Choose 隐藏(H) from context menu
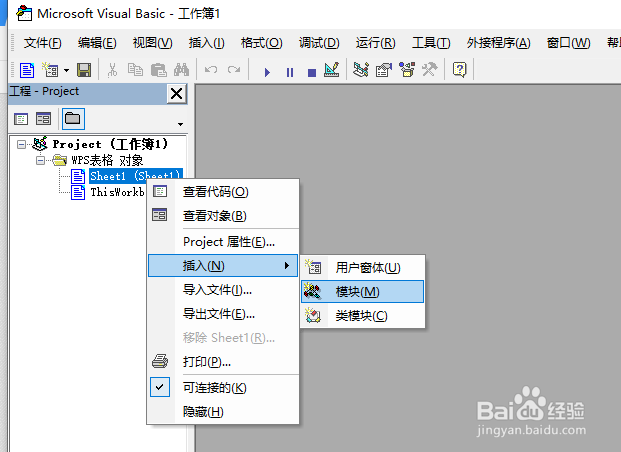 coord(223,412)
